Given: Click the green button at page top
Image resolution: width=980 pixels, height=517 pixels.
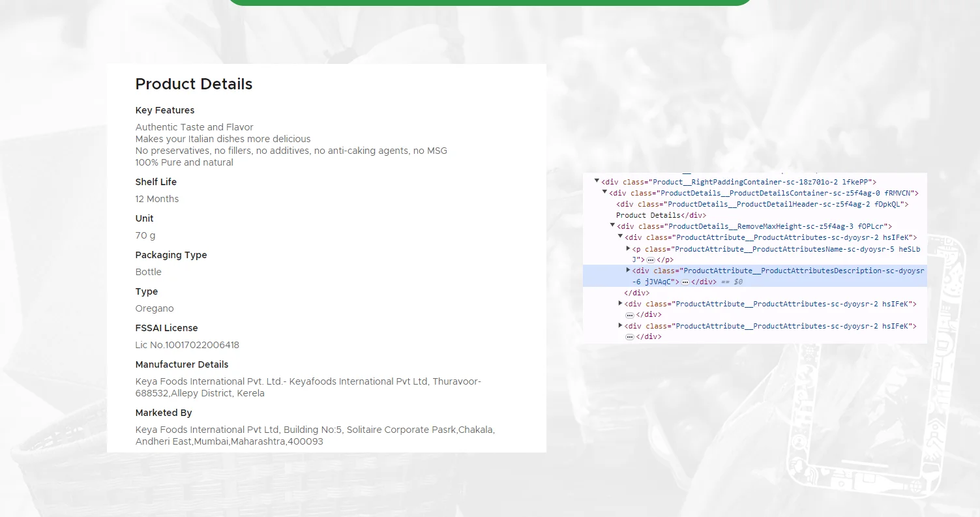Looking at the screenshot, I should coord(489,2).
